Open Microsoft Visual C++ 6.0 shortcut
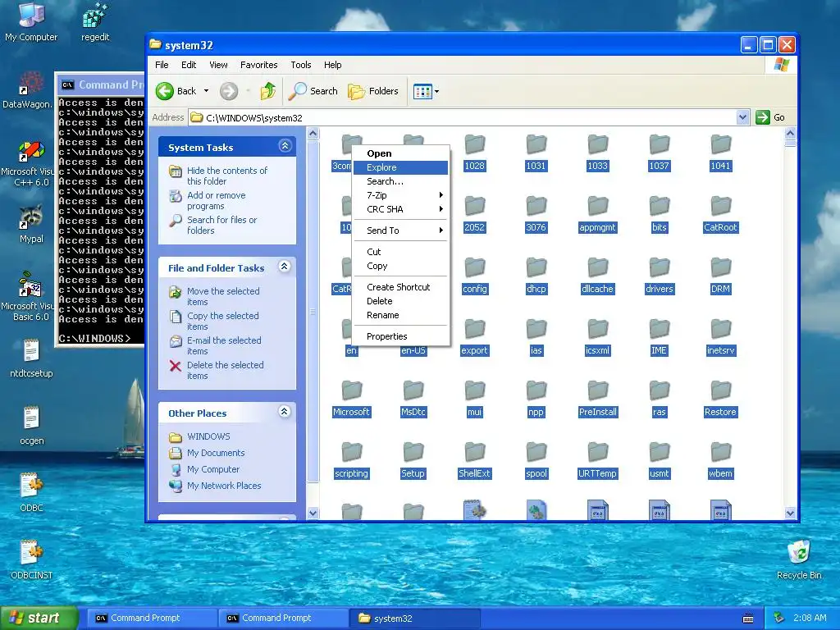The height and width of the screenshot is (630, 840). (x=30, y=163)
